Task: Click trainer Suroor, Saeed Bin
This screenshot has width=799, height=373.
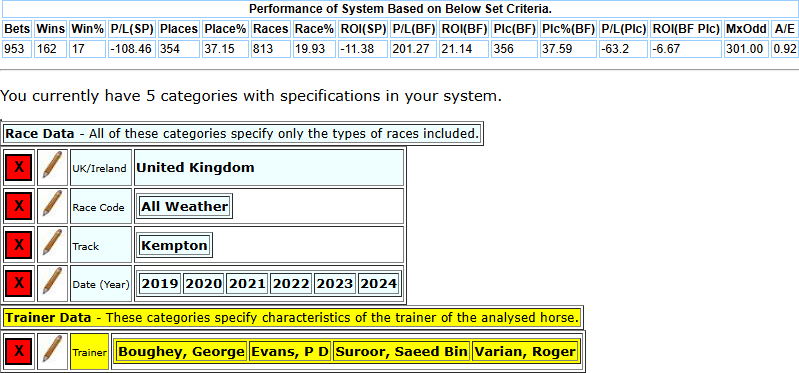Action: click(x=402, y=352)
